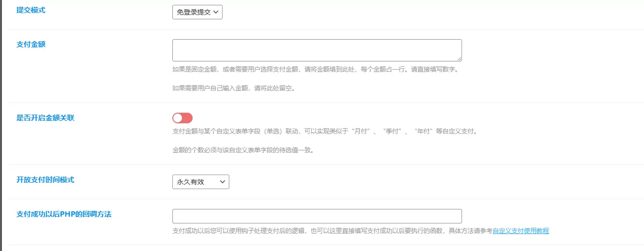Open the 永久有效 payment time dropdown
Viewport: 644px width, 251px height.
(200, 182)
